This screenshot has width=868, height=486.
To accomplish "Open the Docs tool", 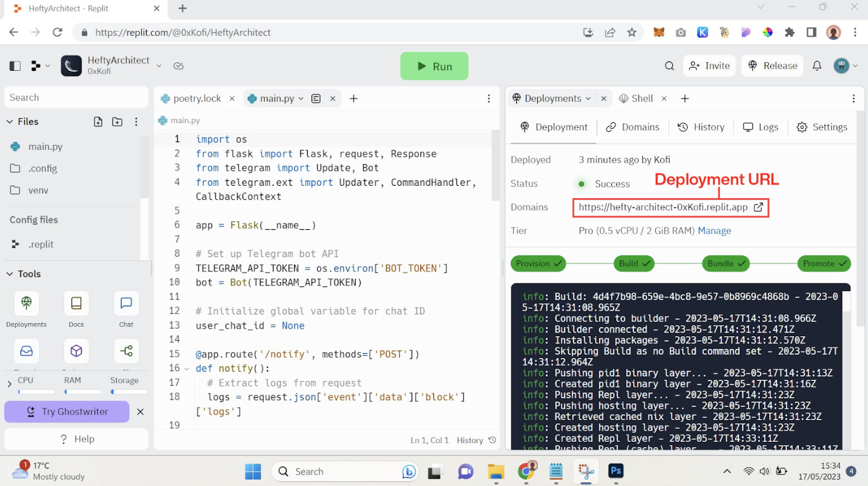I will pos(76,303).
